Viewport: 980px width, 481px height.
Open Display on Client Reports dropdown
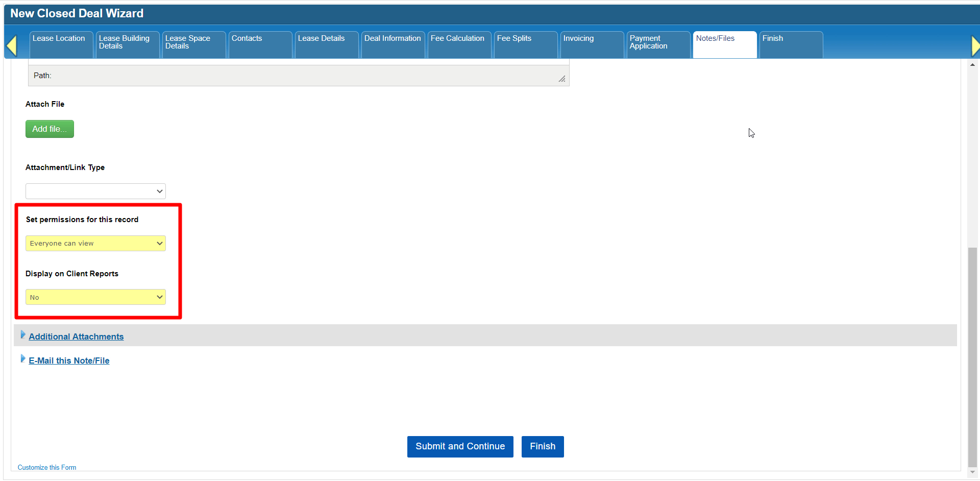pos(95,297)
